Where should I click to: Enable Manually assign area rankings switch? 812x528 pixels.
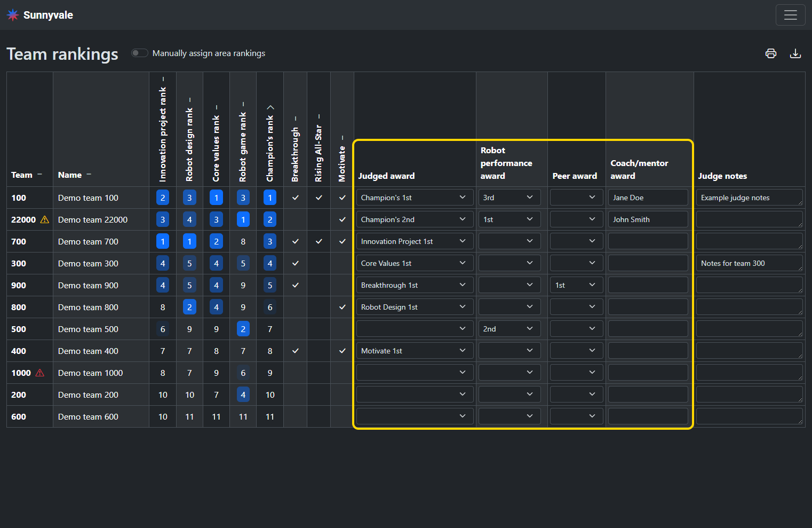tap(140, 53)
